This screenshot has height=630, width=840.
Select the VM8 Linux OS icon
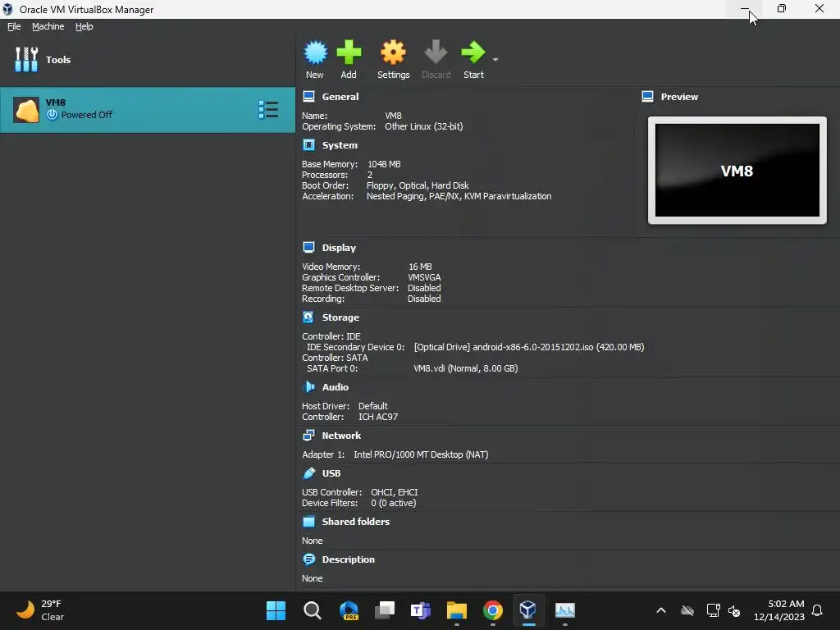pos(26,110)
